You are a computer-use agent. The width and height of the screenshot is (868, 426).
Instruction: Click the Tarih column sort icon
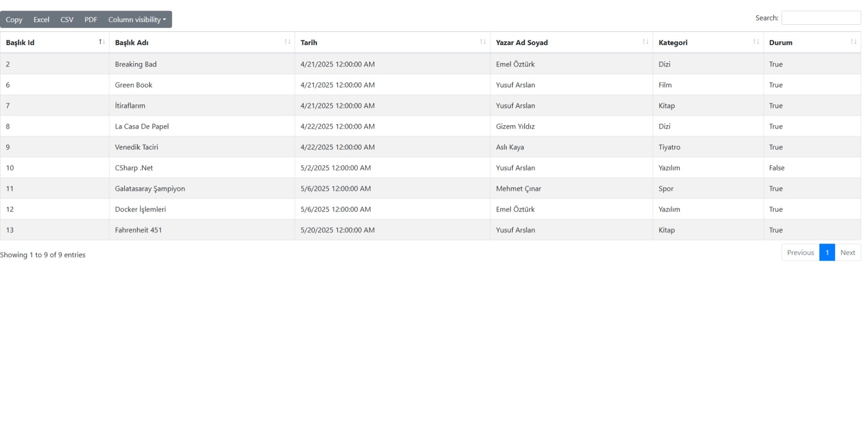[x=483, y=42]
